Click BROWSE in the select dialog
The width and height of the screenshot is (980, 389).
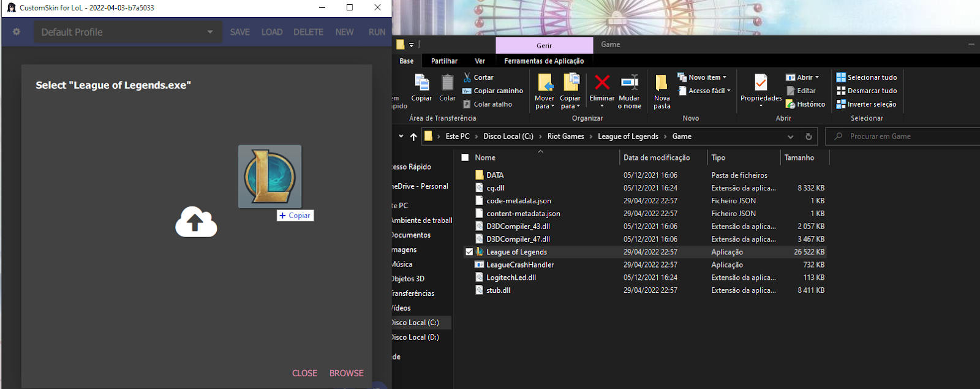click(347, 373)
